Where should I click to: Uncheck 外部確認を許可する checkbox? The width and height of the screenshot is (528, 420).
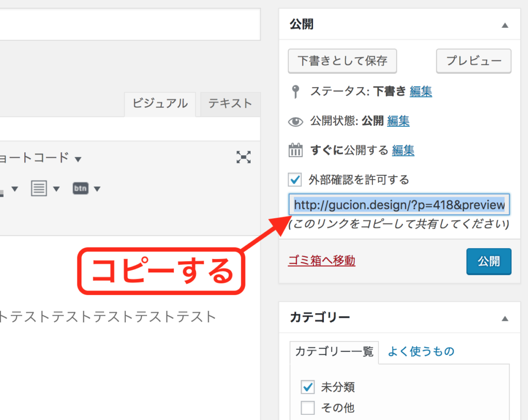point(295,180)
